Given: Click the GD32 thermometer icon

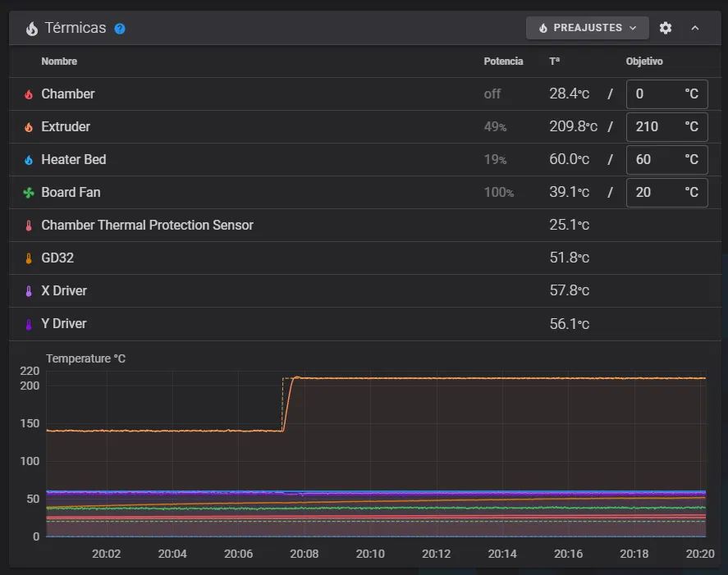Looking at the screenshot, I should coord(29,258).
